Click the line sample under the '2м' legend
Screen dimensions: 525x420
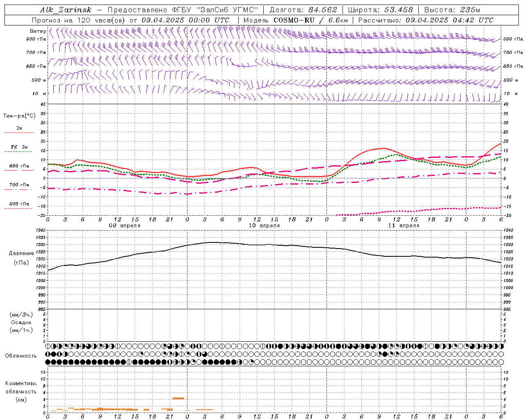(x=19, y=133)
